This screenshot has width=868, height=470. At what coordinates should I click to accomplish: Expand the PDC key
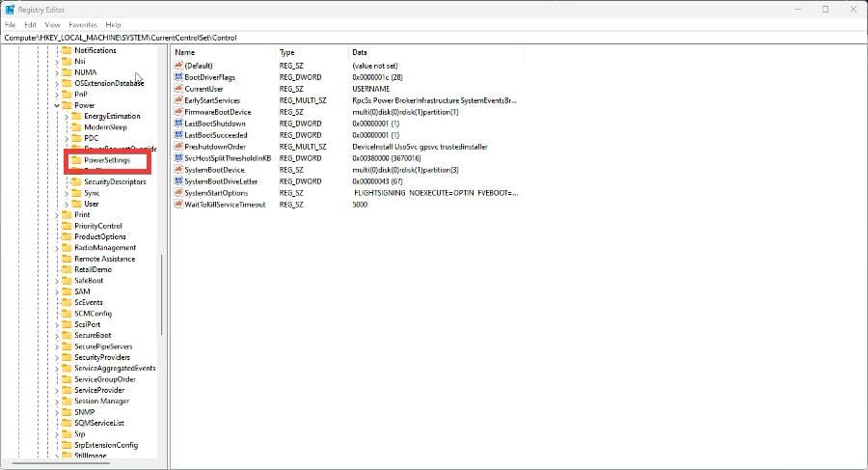point(67,138)
